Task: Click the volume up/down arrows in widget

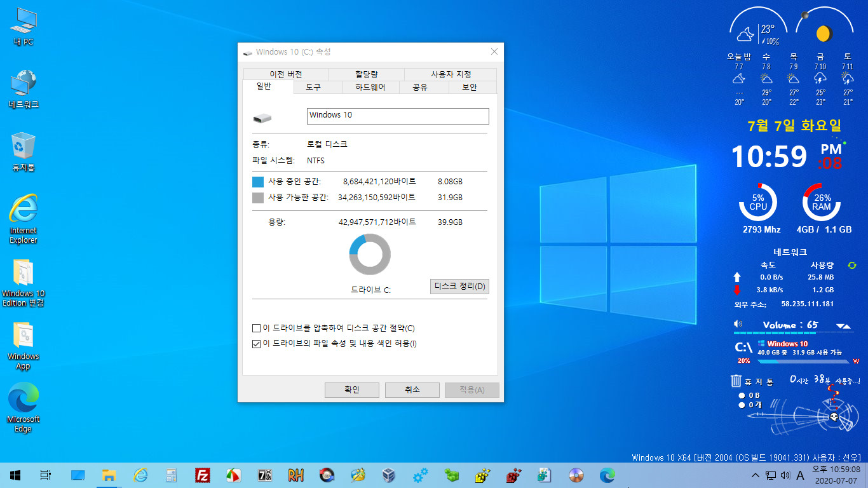Action: coord(843,326)
